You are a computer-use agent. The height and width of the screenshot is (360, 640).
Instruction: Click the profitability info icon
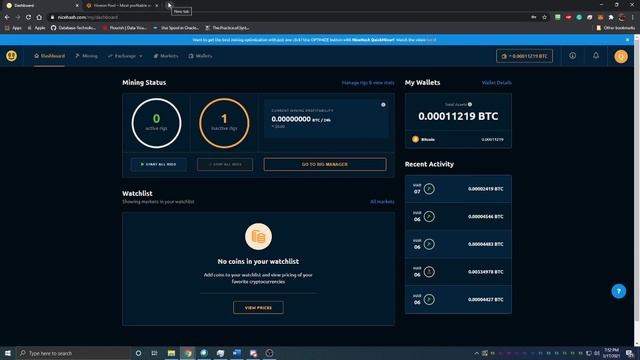[x=383, y=105]
